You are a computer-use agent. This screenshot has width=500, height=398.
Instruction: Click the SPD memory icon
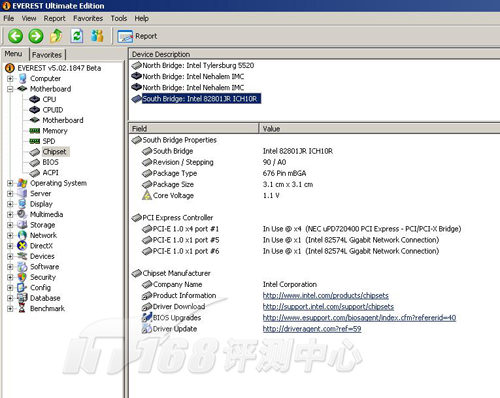tap(34, 141)
